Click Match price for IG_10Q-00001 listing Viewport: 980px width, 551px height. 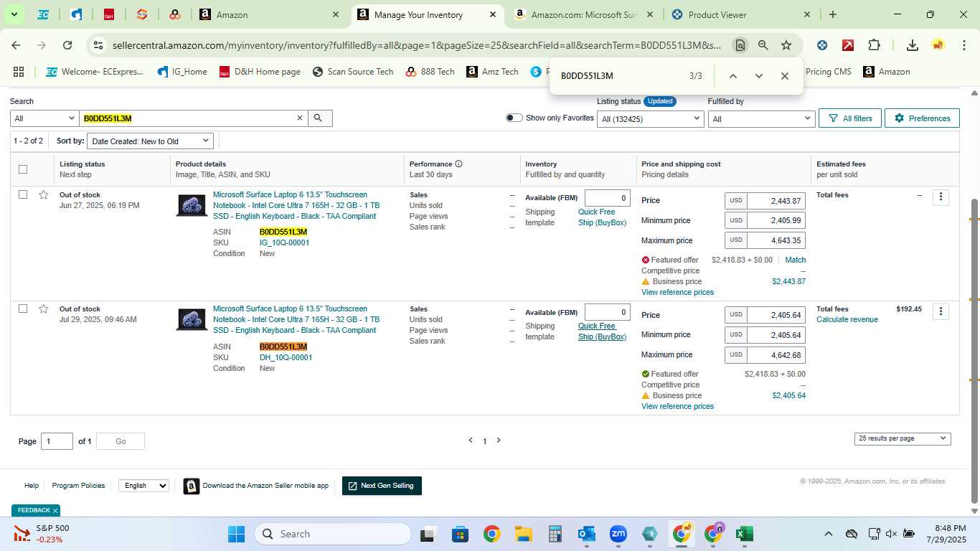pyautogui.click(x=795, y=260)
